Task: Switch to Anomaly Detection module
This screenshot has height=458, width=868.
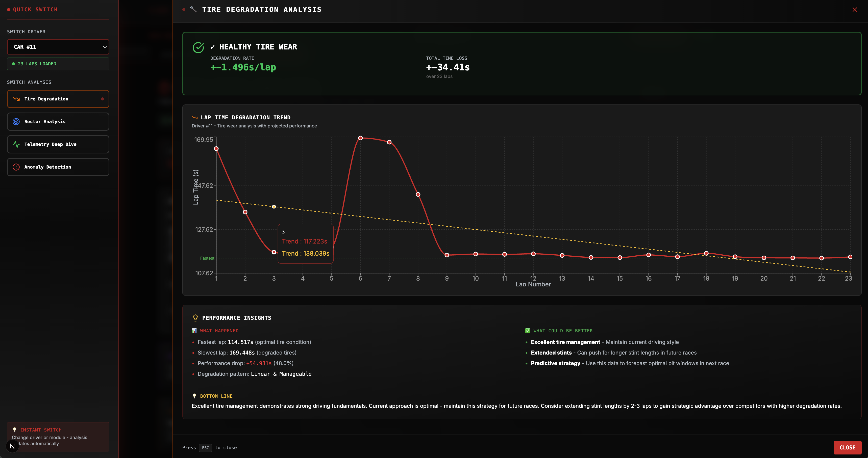Action: [x=58, y=167]
